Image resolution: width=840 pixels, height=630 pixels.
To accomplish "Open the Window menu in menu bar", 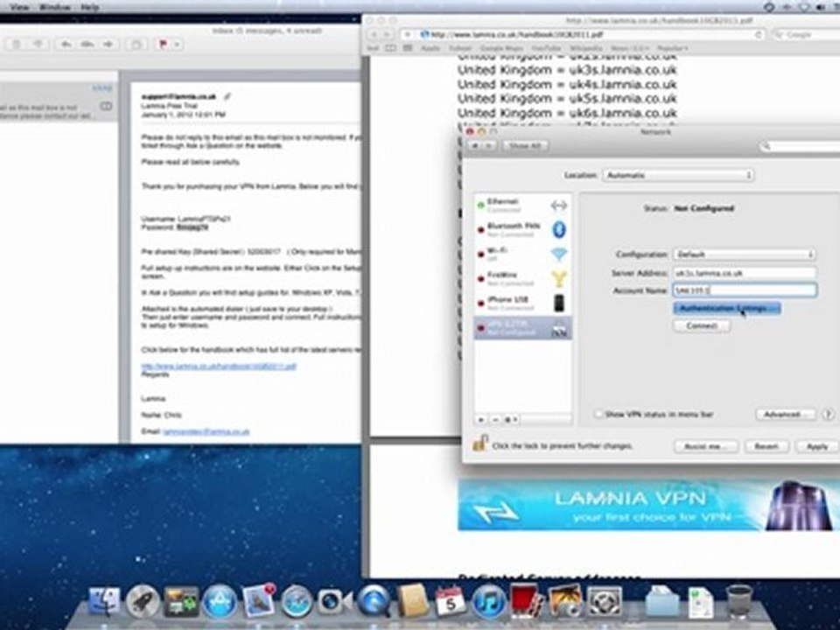I will tap(55, 7).
